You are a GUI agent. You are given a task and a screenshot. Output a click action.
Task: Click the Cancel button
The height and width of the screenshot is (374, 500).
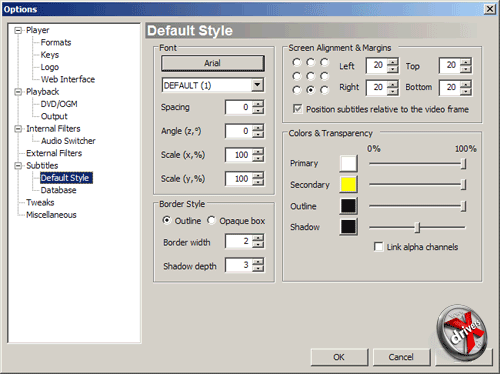(401, 357)
